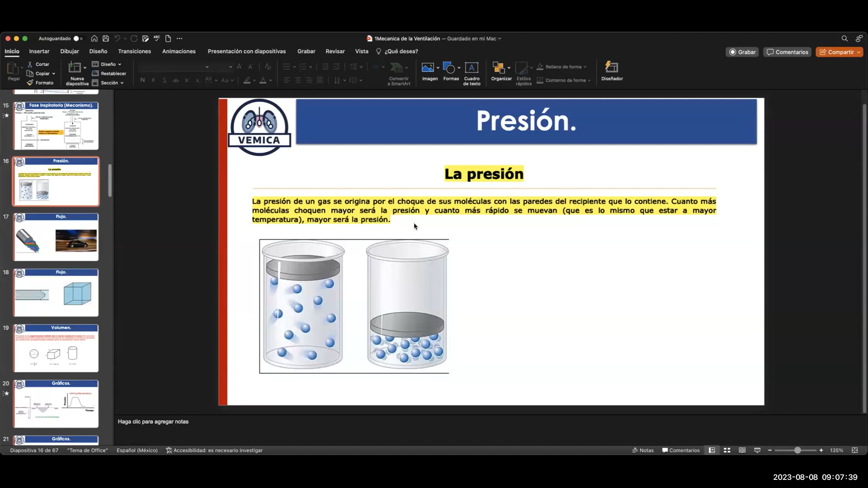Open the more options ellipsis in title bar
This screenshot has width=868, height=488.
click(179, 38)
